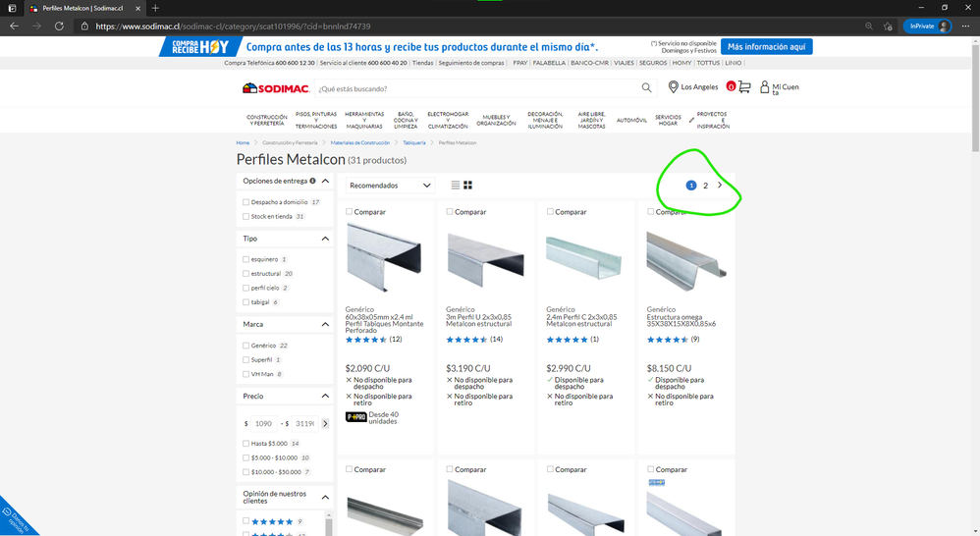
Task: Check the perfil cielo type filter
Action: pyautogui.click(x=245, y=288)
